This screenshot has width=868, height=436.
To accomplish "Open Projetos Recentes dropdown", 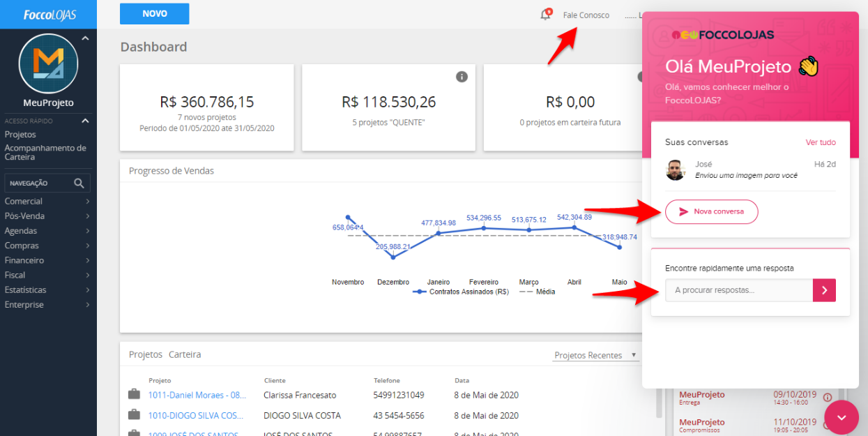I will (x=595, y=355).
